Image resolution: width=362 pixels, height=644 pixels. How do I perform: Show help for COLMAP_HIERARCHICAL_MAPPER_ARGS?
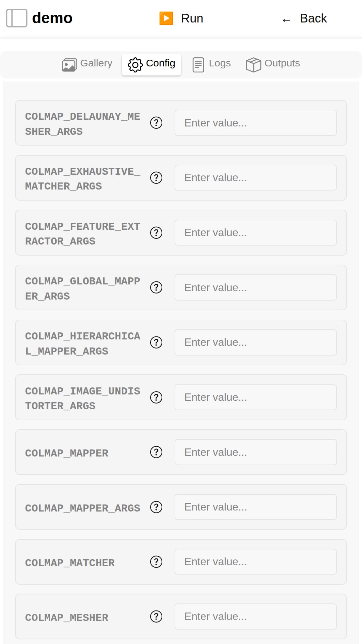point(156,342)
